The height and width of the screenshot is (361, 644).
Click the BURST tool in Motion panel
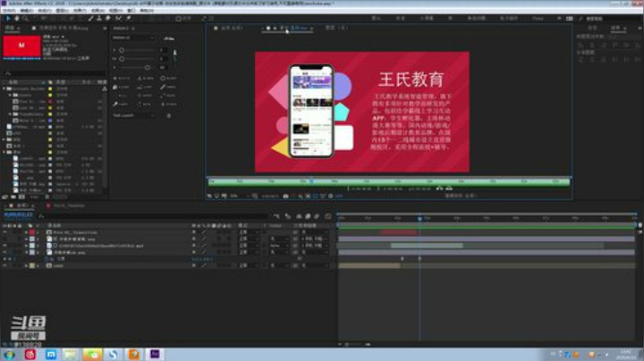tap(168, 78)
